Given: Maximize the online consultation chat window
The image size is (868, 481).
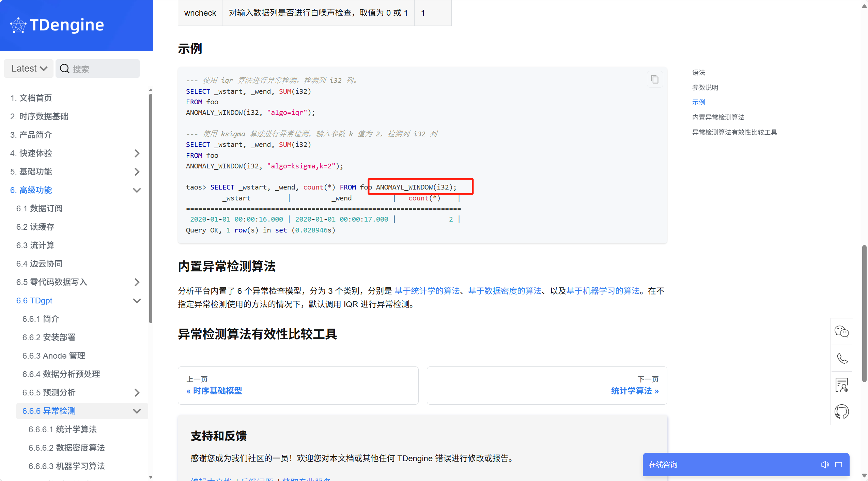Looking at the screenshot, I should tap(839, 465).
